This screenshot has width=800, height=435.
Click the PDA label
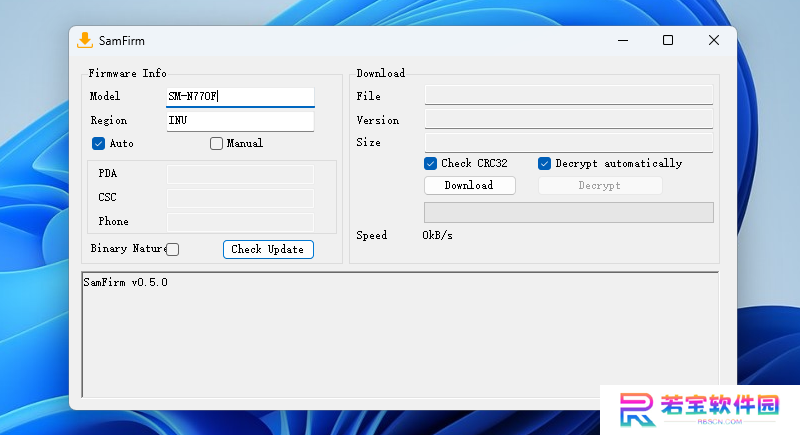tap(108, 173)
